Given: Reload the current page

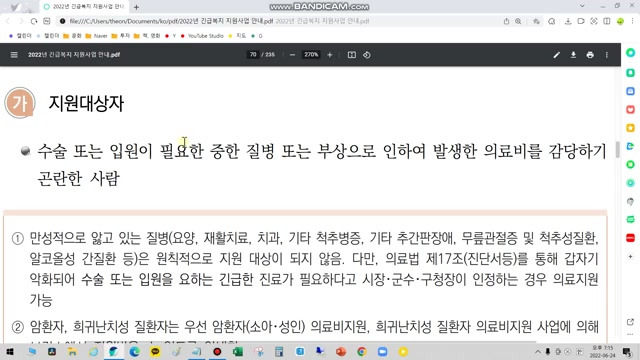Looking at the screenshot, I should [x=34, y=21].
